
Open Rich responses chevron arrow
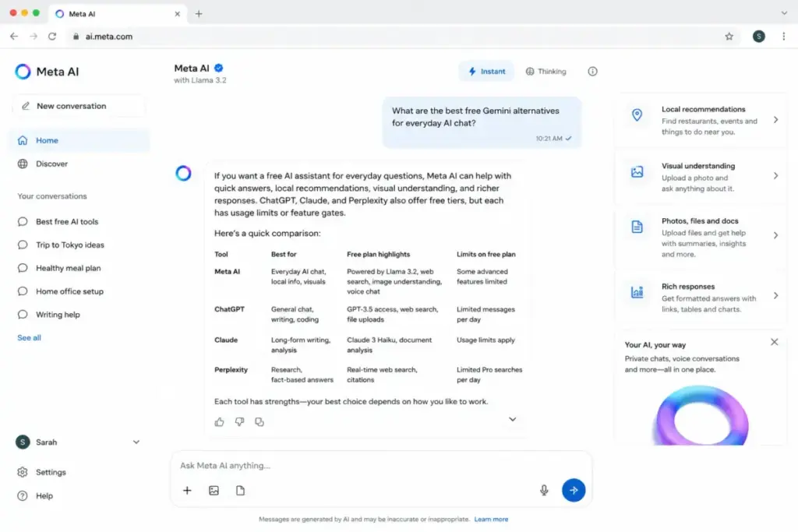point(775,295)
